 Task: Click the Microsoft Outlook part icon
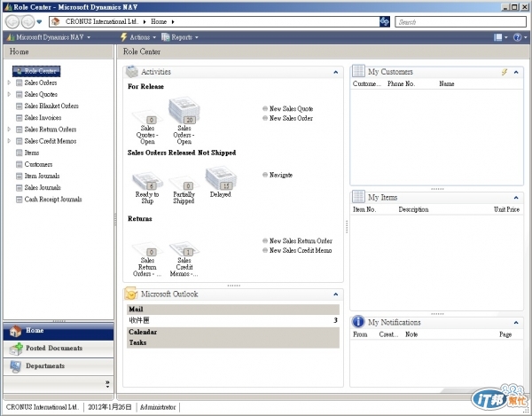(x=131, y=294)
